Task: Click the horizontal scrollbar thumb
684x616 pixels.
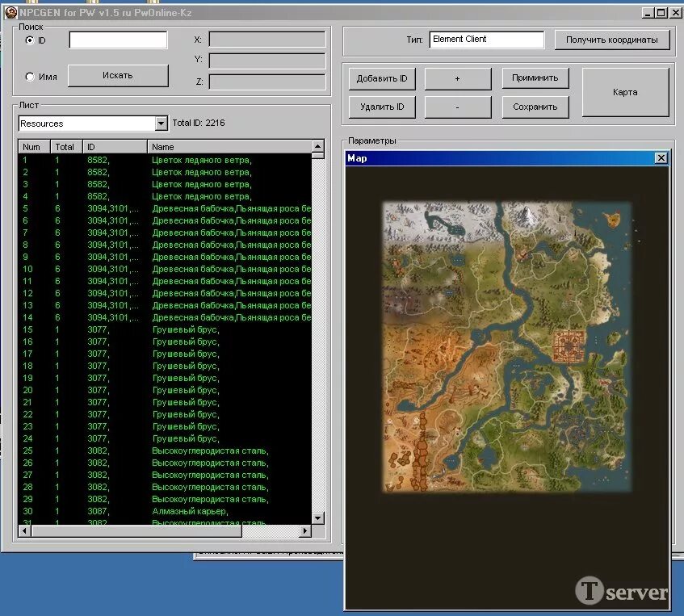Action: 136,531
